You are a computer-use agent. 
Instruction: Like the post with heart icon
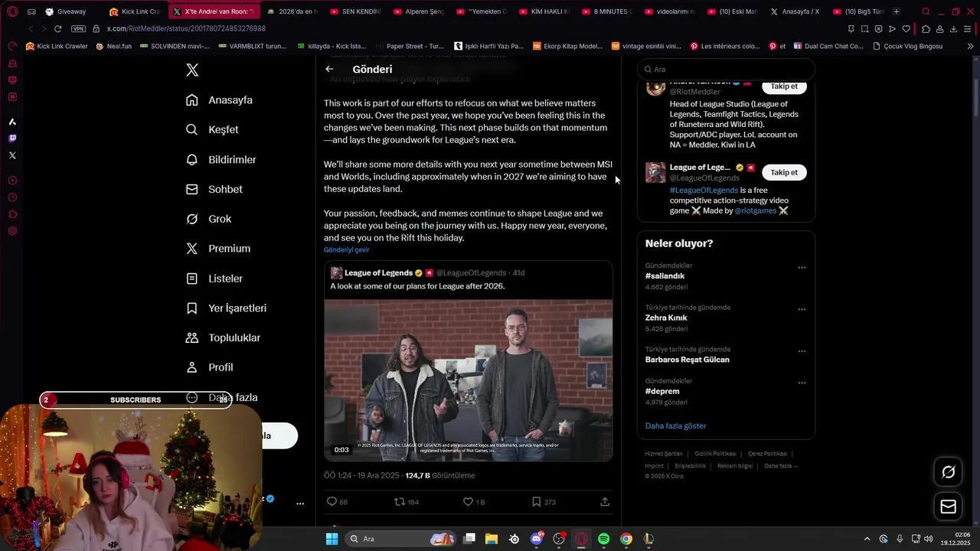[468, 502]
